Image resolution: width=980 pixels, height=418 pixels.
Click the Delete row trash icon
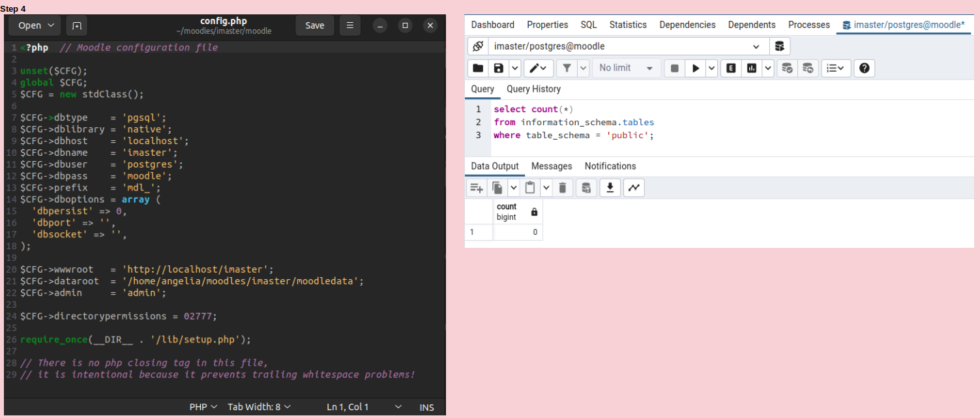point(562,188)
